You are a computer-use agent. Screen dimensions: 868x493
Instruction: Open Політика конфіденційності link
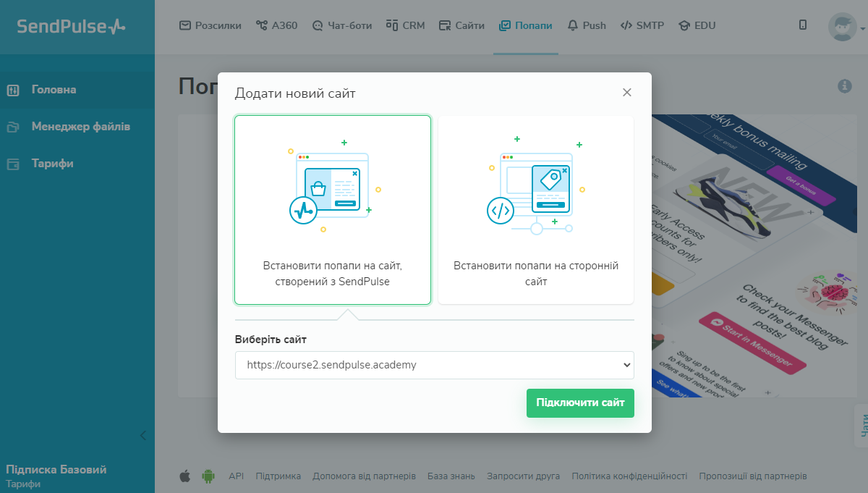629,476
